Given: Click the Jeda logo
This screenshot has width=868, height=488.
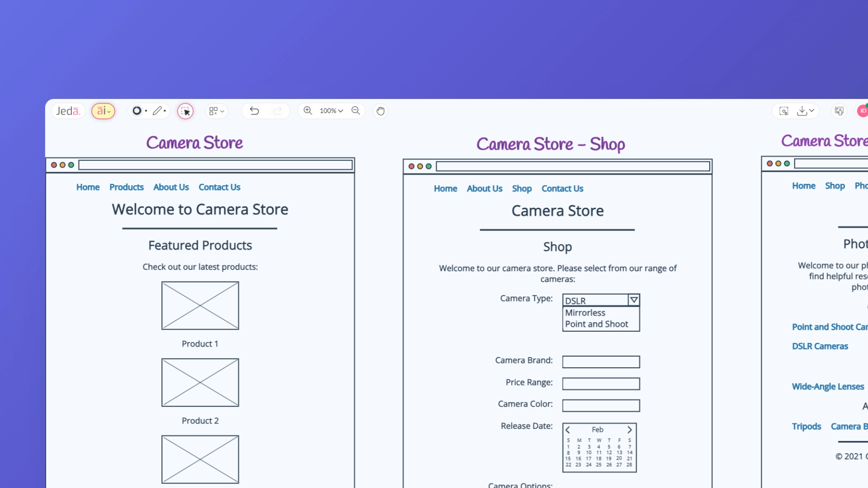Looking at the screenshot, I should (x=68, y=111).
